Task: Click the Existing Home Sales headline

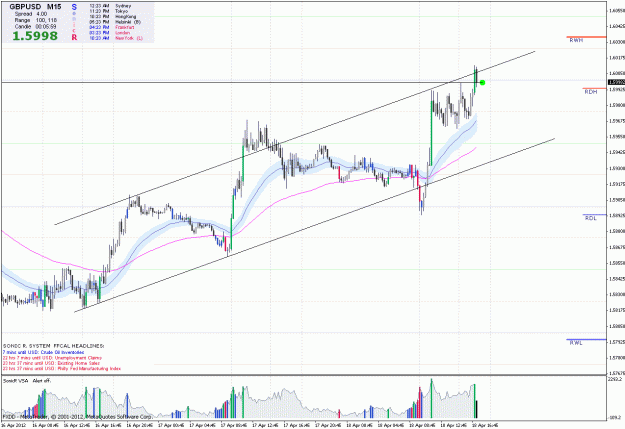Action: (x=52, y=363)
